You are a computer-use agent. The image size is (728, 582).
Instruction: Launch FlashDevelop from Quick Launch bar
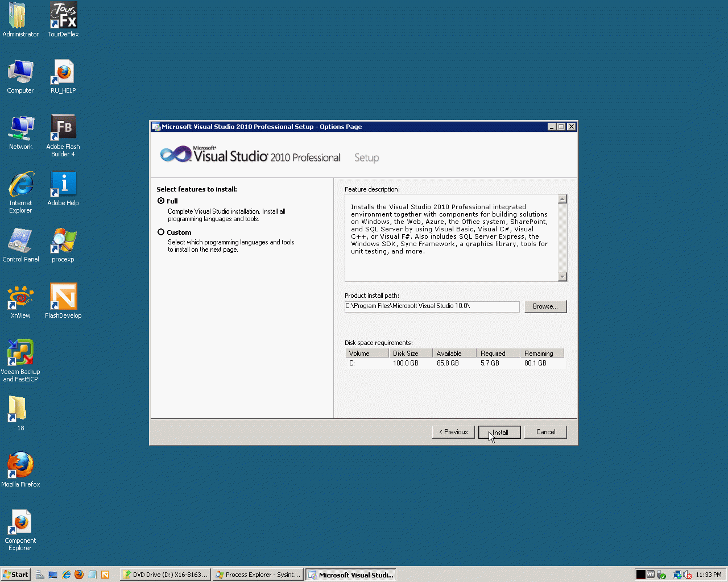[x=105, y=575]
